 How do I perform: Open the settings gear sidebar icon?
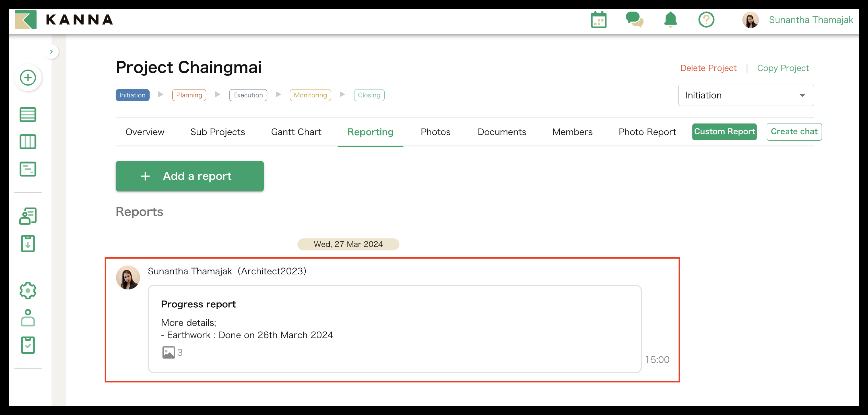point(28,291)
